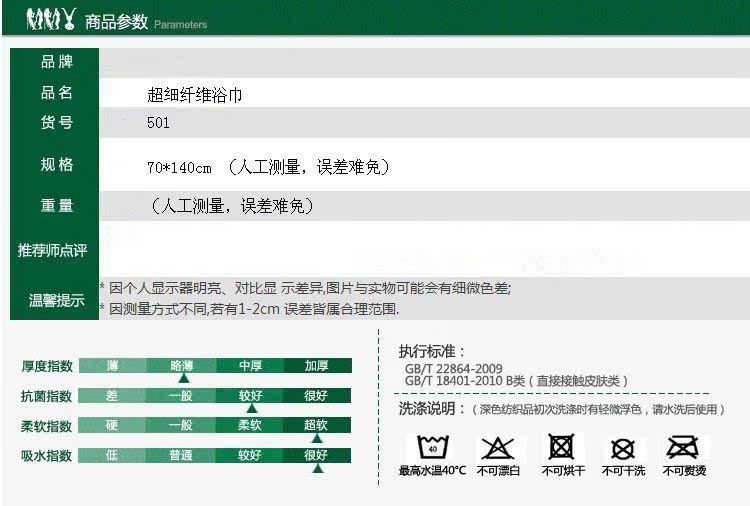The height and width of the screenshot is (506, 750).
Task: Click the triangle marker under antibacterial 较好
Action: (252, 408)
